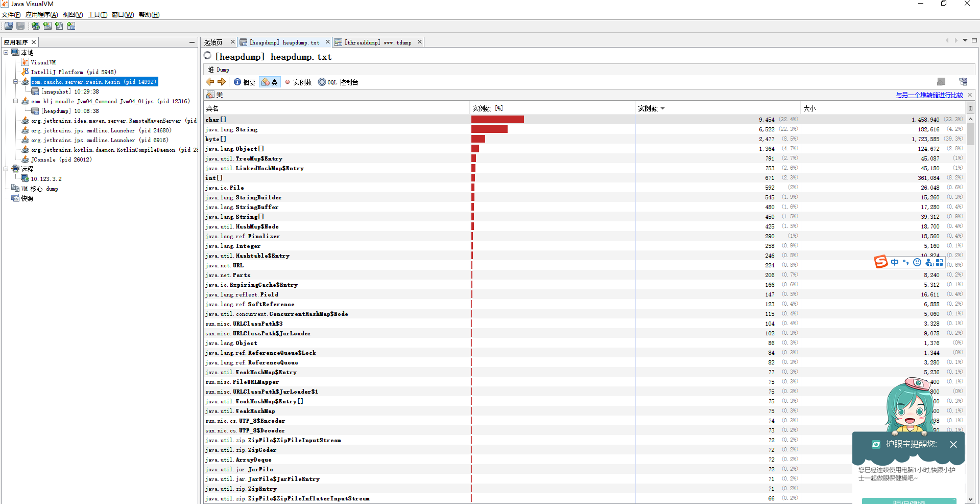Screen dimensions: 980x504
Task: Open the 帮助(H) menu
Action: pyautogui.click(x=149, y=15)
